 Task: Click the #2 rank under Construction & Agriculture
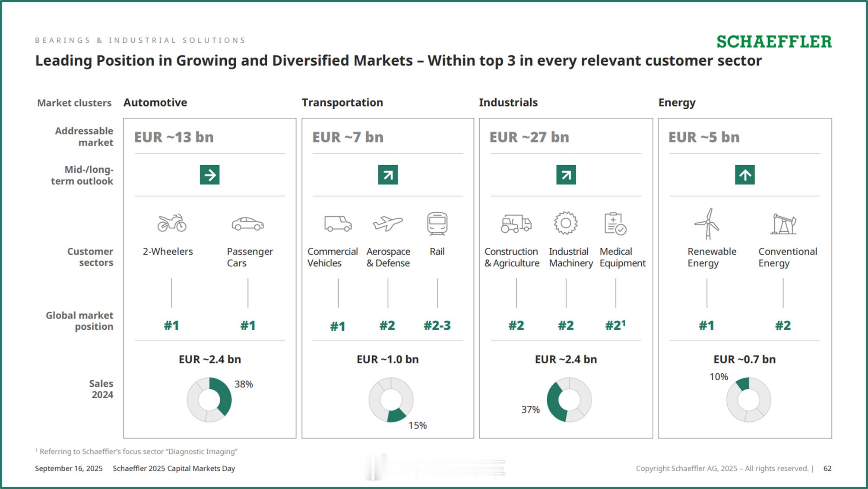[516, 325]
